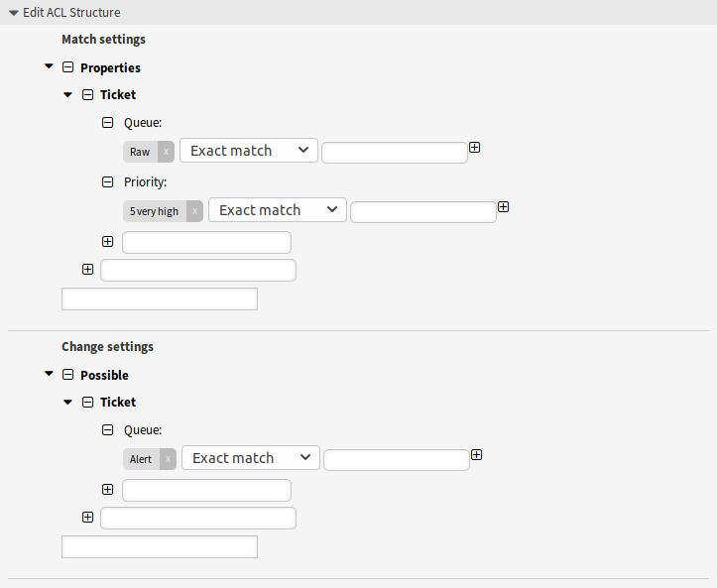Viewport: 717px width, 588px height.
Task: Delete the Raw queue value tag
Action: 166,152
